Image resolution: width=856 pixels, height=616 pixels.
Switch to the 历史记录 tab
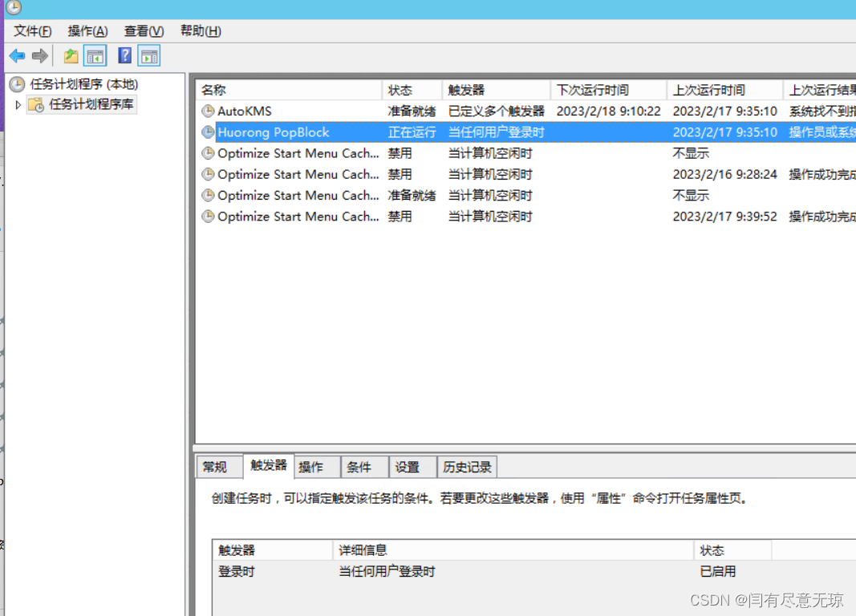tap(467, 467)
